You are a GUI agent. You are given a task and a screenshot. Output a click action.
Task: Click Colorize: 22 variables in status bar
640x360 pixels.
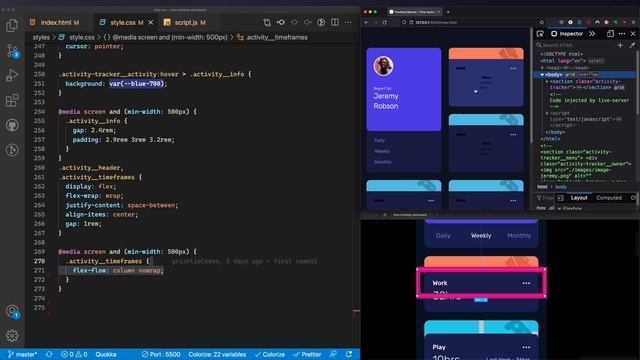(217, 354)
